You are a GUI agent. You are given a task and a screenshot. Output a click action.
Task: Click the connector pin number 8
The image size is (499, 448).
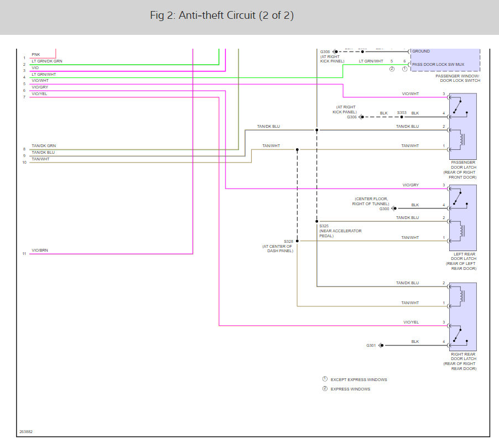tap(24, 149)
